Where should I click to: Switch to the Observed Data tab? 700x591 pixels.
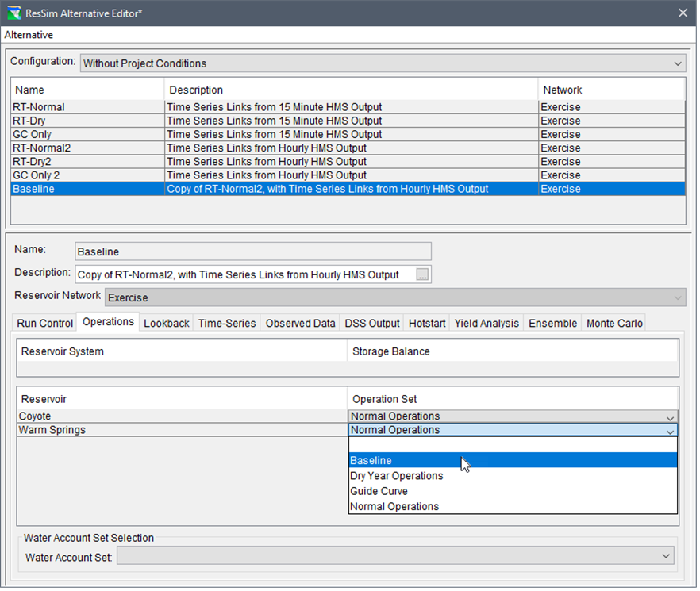(x=302, y=324)
